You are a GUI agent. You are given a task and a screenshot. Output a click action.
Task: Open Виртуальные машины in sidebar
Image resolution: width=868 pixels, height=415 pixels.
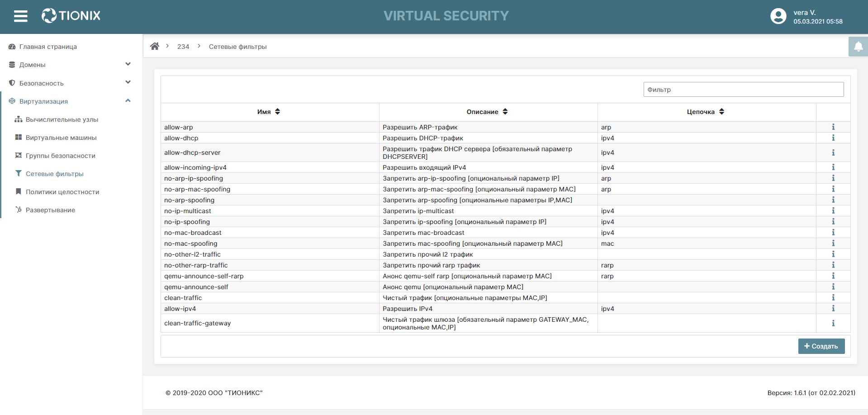tap(61, 138)
